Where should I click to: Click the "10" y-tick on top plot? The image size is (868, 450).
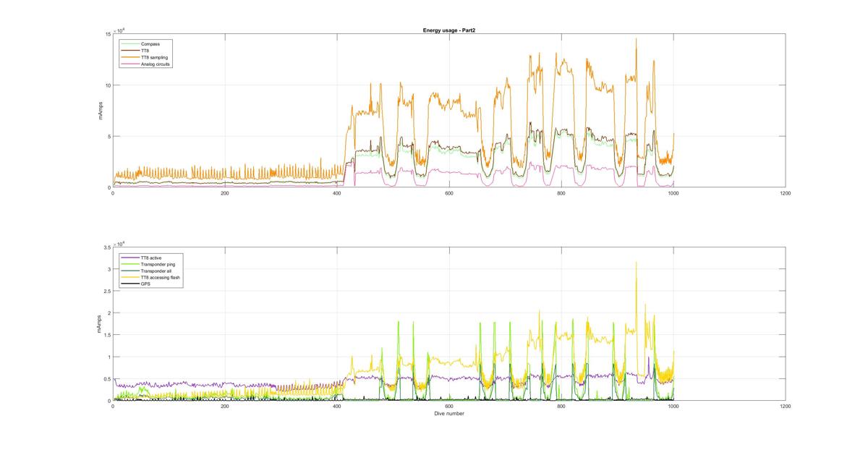pos(107,85)
